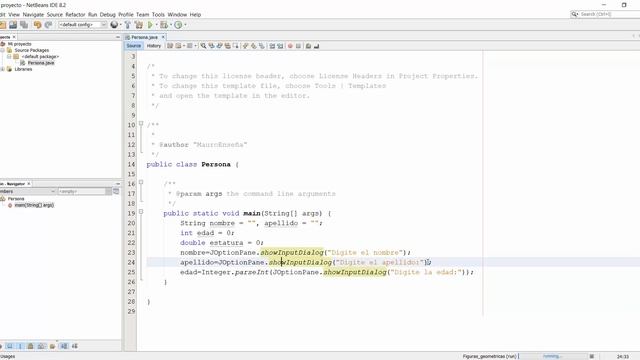Open the Navigate menu
The height and width of the screenshot is (360, 640).
tap(33, 14)
